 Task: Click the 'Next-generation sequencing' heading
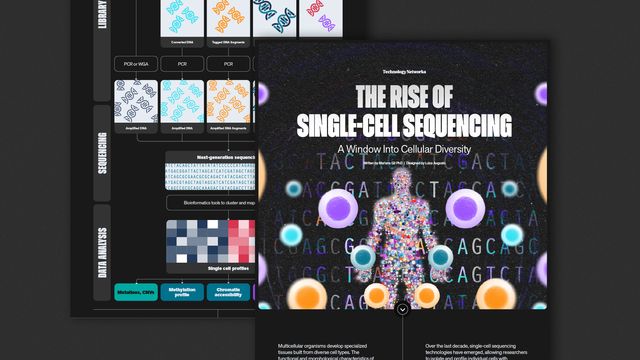pos(226,158)
